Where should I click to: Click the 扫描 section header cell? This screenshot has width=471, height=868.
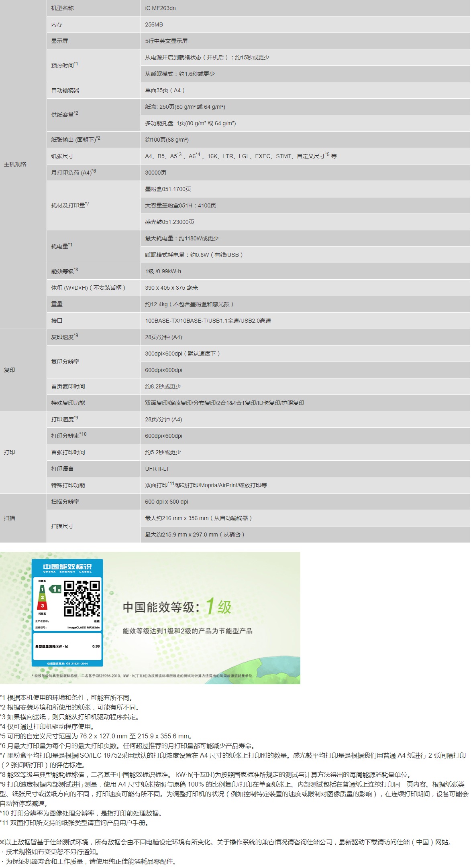[x=10, y=518]
